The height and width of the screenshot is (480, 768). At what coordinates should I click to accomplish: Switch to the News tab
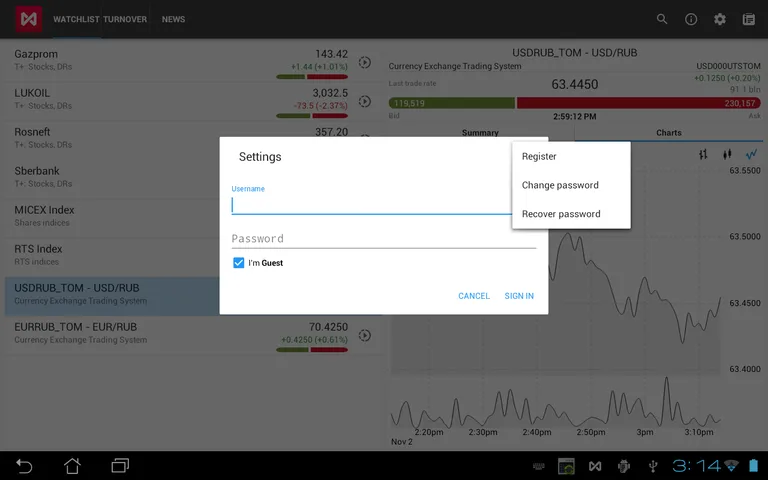[173, 19]
